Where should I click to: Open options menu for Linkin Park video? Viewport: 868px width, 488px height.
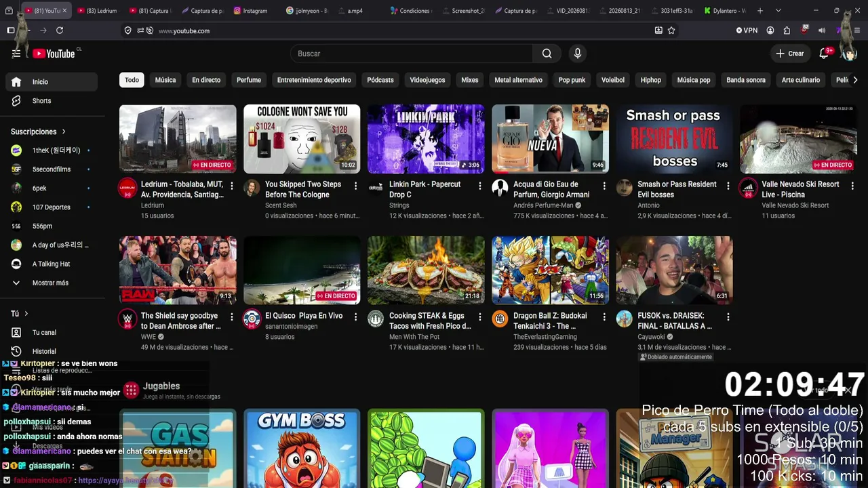point(479,186)
